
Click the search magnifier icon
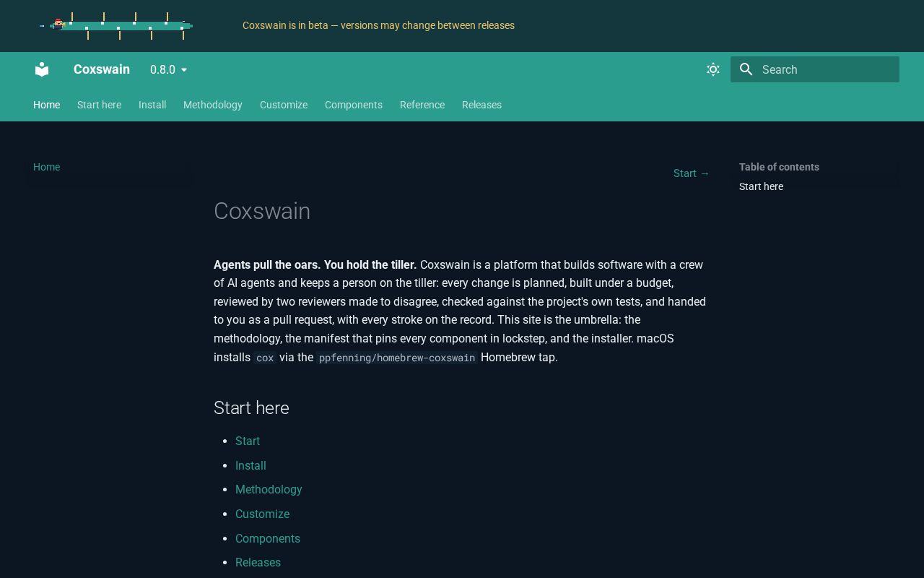(x=746, y=69)
